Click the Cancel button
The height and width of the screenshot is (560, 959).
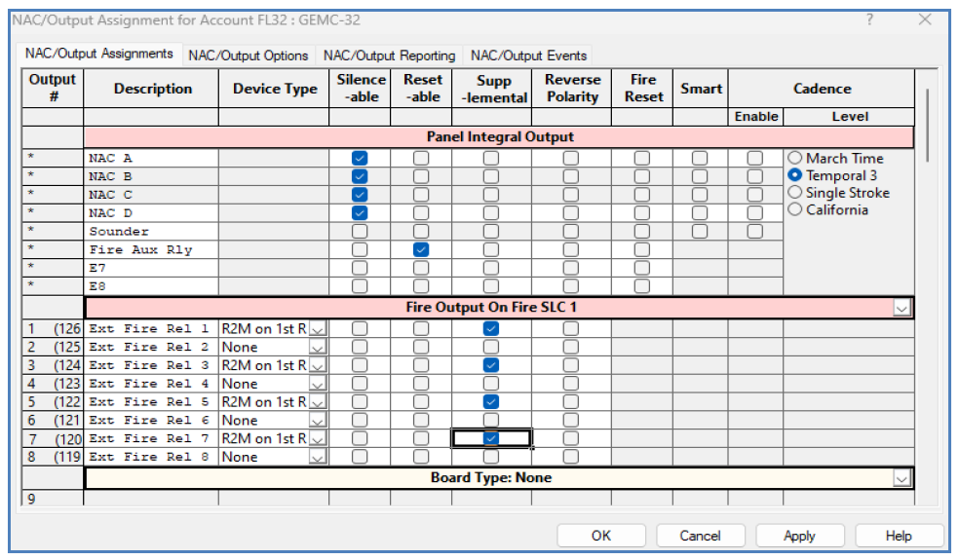tap(701, 537)
